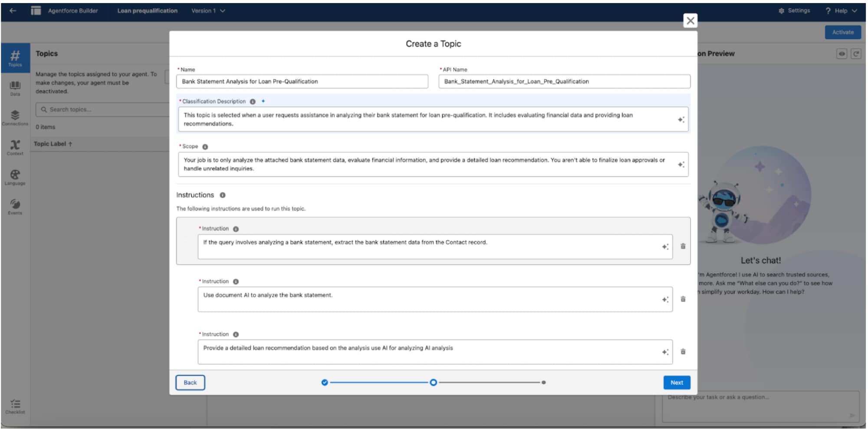Open the Checklist icon

[x=15, y=406]
